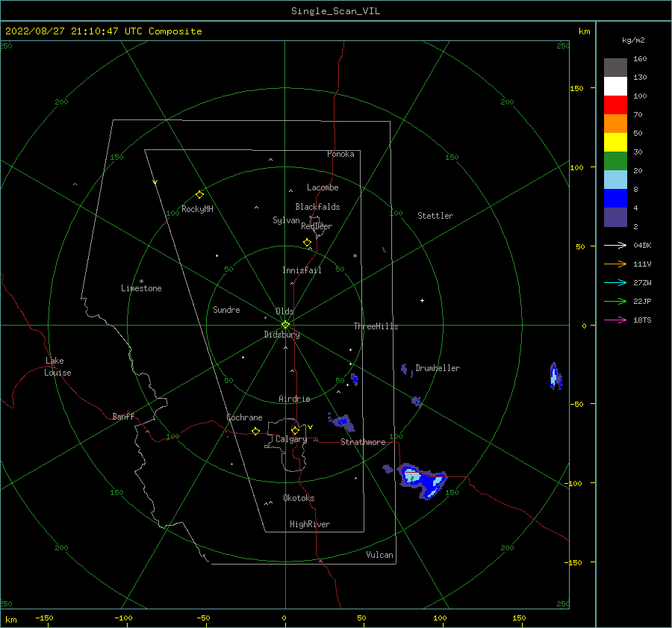
Task: Click the small echo north of Strathmore
Action: click(342, 422)
